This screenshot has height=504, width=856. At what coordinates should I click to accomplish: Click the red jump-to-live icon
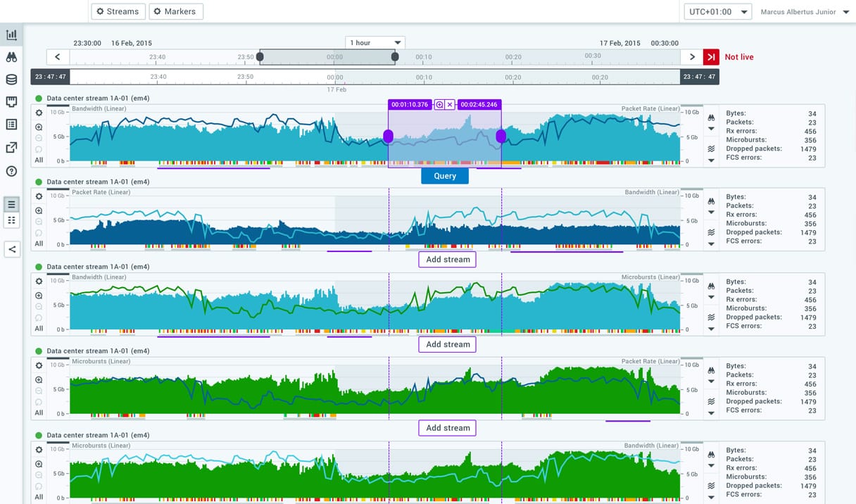pos(711,57)
